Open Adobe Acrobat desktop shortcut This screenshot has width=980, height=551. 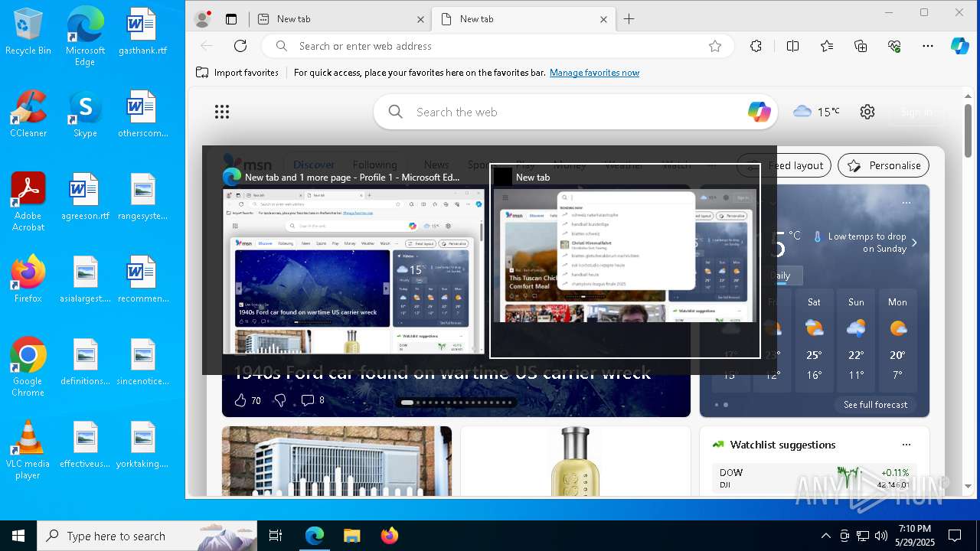[28, 201]
